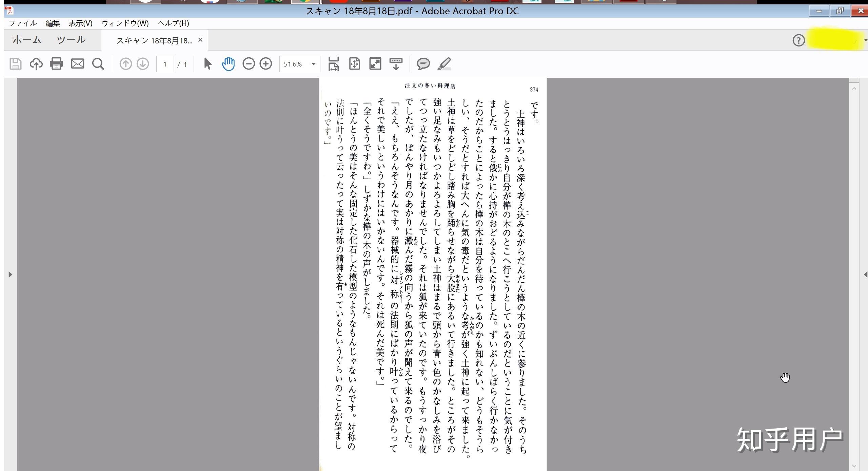Screen dimensions: 868x471
Task: Click the page number input field
Action: point(165,64)
